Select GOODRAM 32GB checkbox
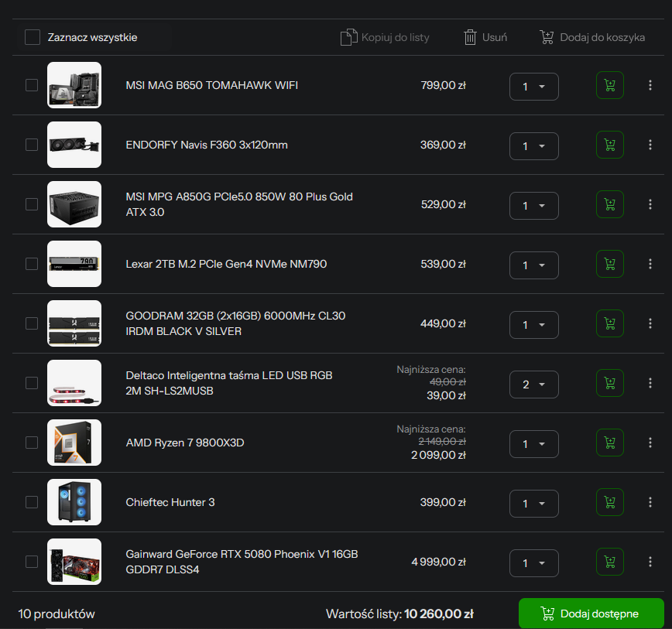672x629 pixels. click(32, 323)
